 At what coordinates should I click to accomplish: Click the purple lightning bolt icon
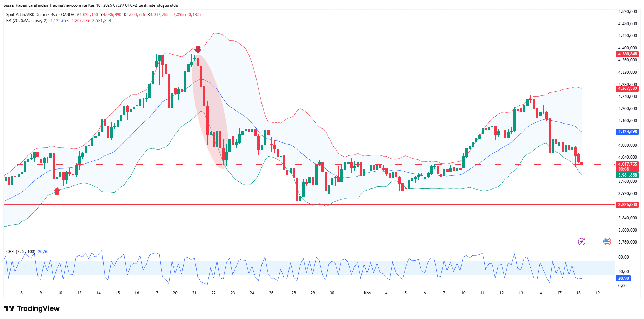(582, 241)
